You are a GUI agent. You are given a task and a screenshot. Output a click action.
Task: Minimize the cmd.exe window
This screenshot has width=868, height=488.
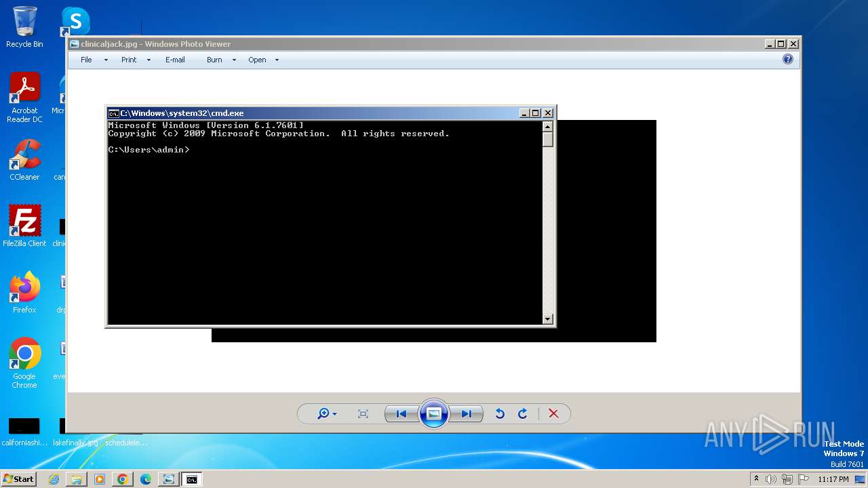[x=524, y=113]
